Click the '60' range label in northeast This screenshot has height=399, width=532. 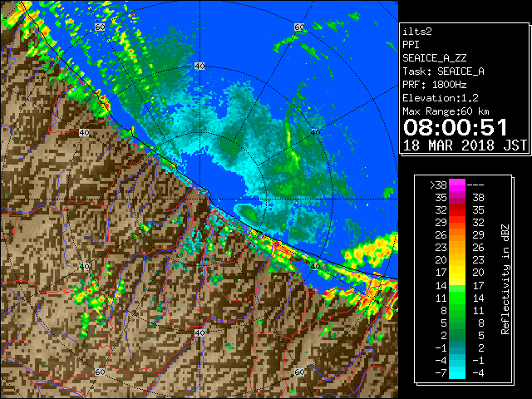[x=299, y=27]
